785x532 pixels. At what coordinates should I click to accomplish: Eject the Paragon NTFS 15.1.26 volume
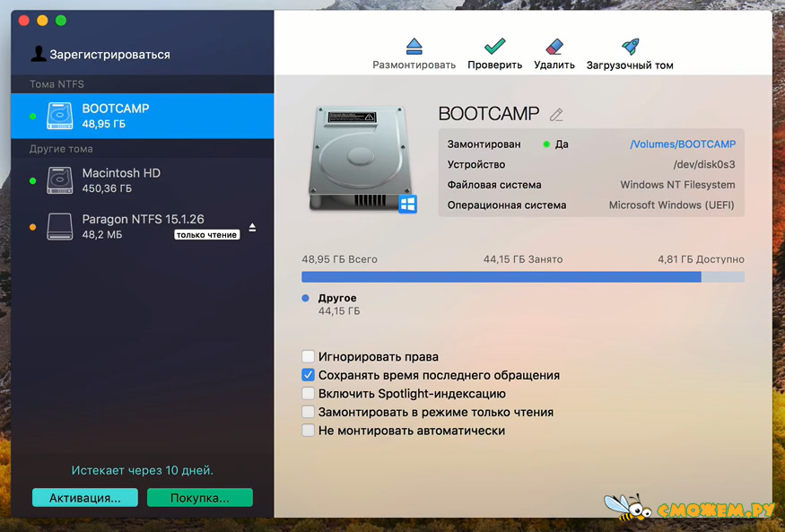click(252, 228)
